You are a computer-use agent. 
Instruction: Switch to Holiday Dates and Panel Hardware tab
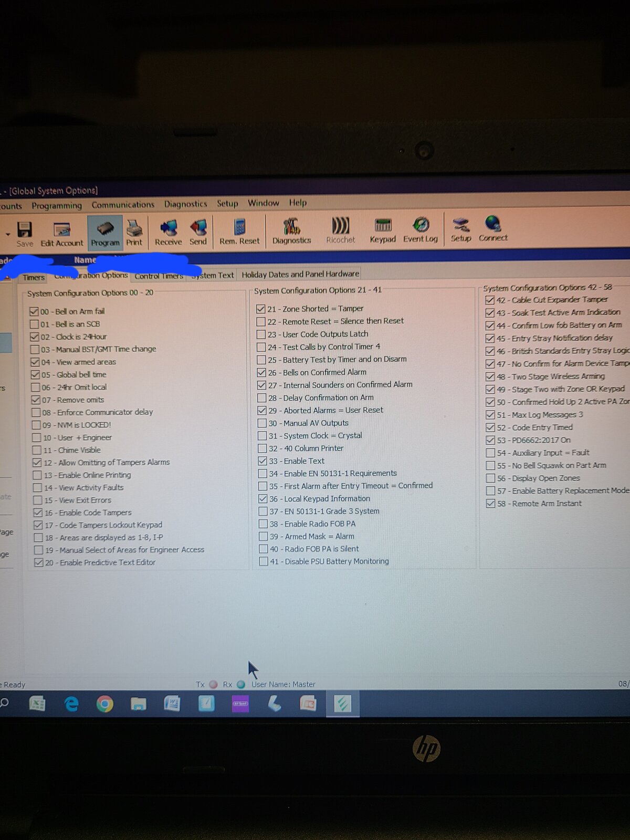point(300,274)
